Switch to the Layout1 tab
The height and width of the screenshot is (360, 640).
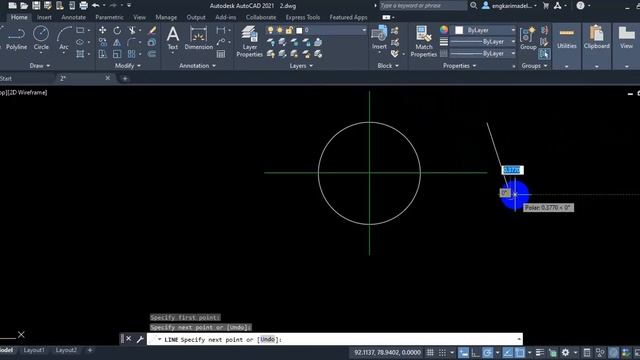34,350
